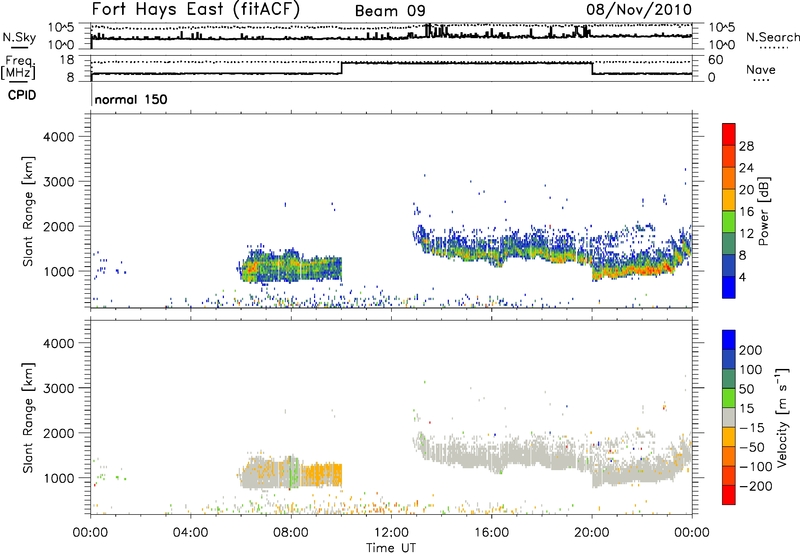This screenshot has width=800, height=554.
Task: Click the 'N.Search' legend label
Action: point(772,37)
